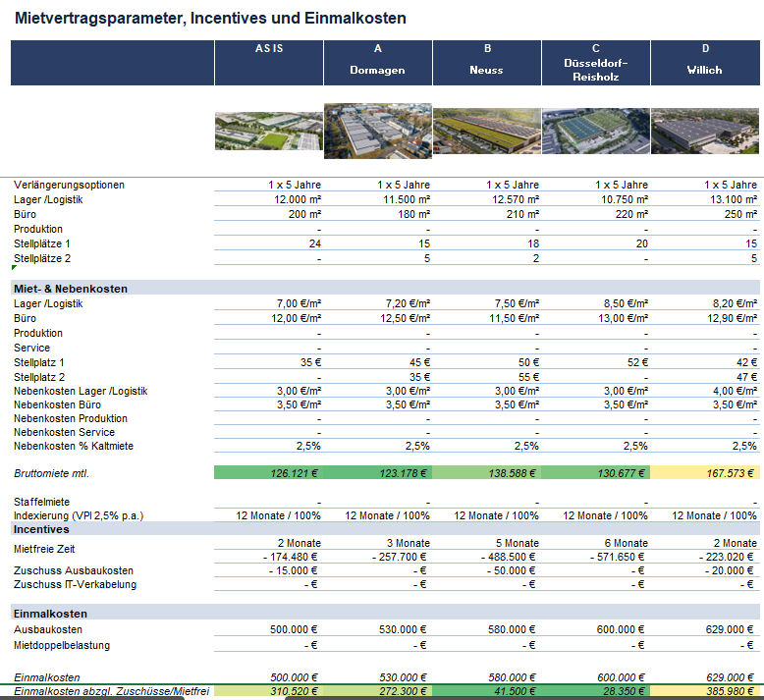Click the green cell-corner indicator under Stellplätze 2
This screenshot has height=700, width=764.
pos(14,267)
